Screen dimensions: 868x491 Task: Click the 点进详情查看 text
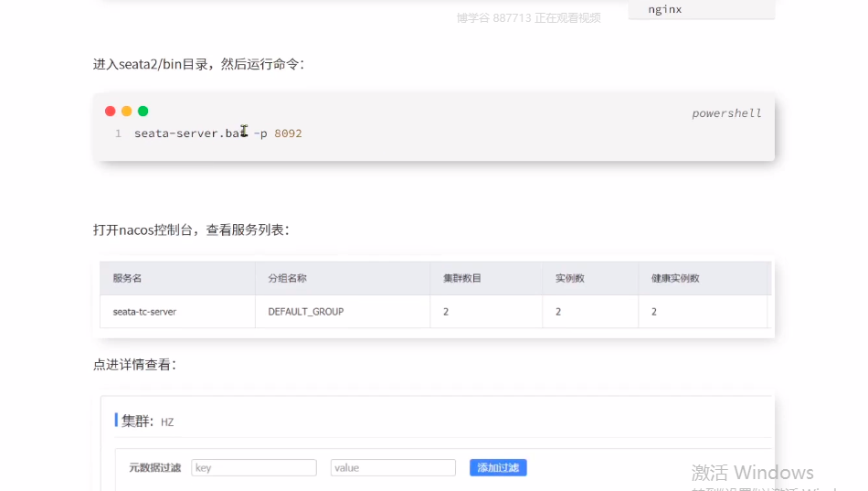coord(134,365)
